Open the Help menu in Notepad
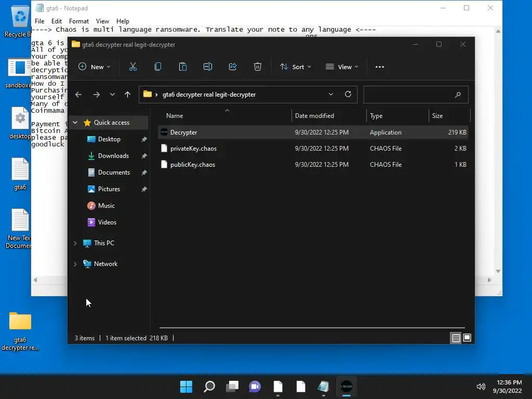Viewport: 532px width, 399px height. [123, 21]
